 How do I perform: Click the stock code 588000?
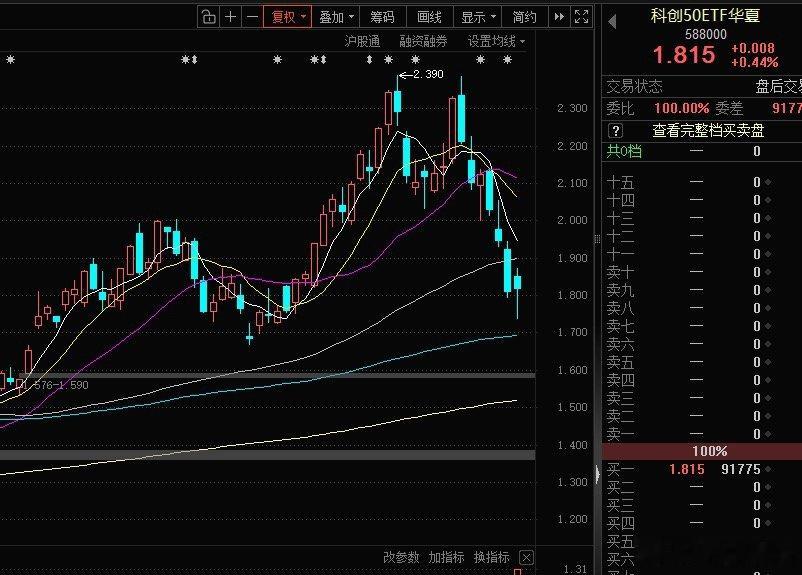coord(705,34)
